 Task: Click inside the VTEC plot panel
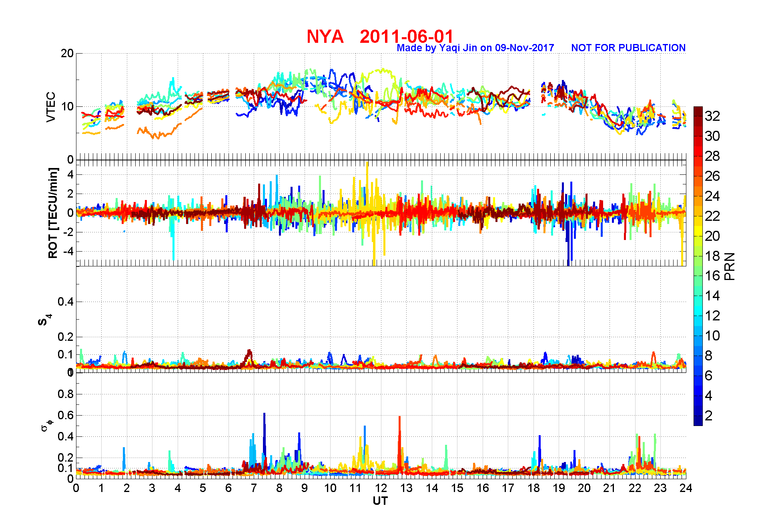pos(381,106)
